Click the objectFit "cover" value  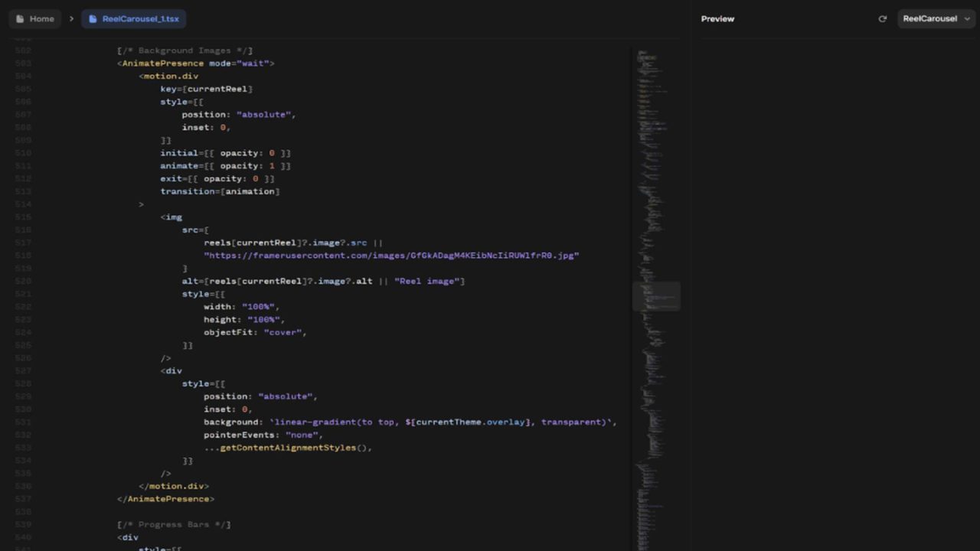[284, 332]
